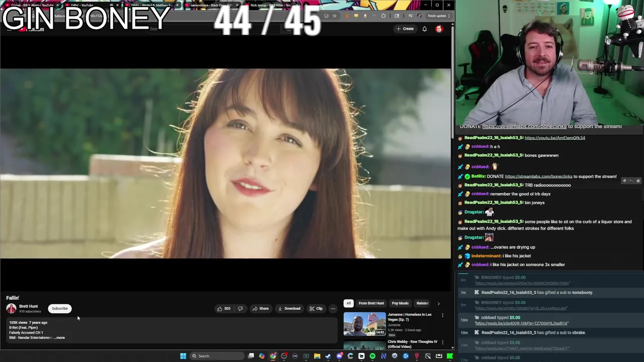Open Task View on the taskbar
644x362 pixels.
pos(251,356)
